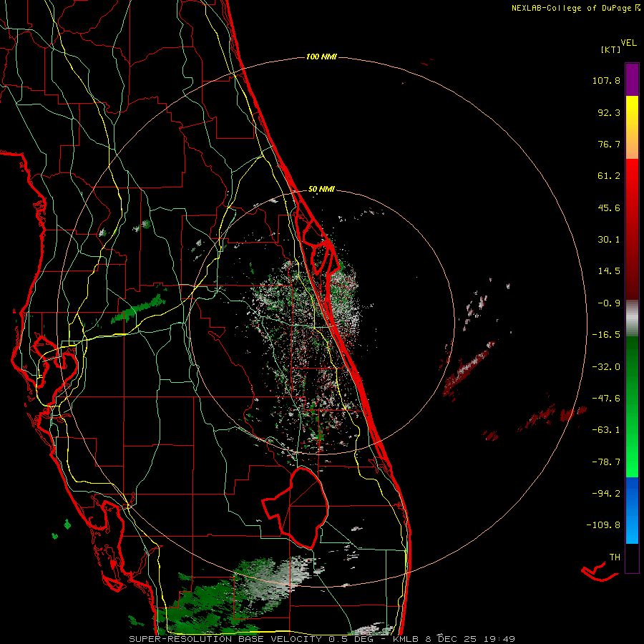Click the -0.9 legend value
644x644 pixels.
(x=609, y=303)
